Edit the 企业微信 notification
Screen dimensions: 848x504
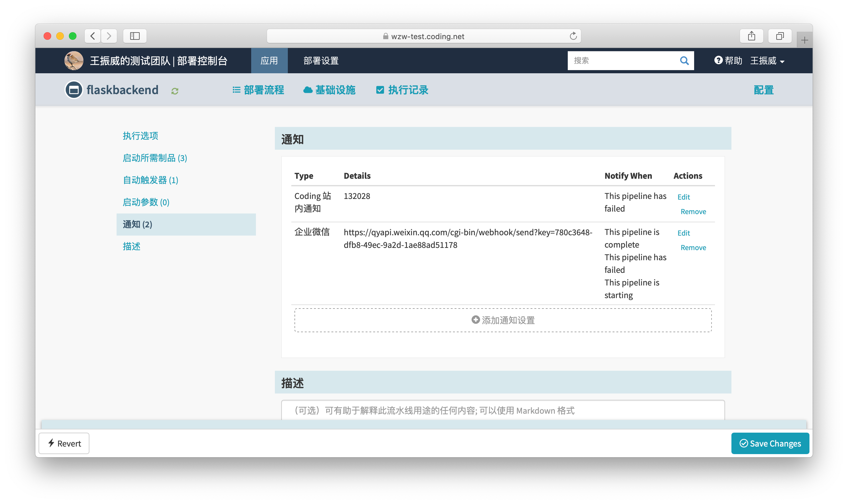(x=683, y=233)
